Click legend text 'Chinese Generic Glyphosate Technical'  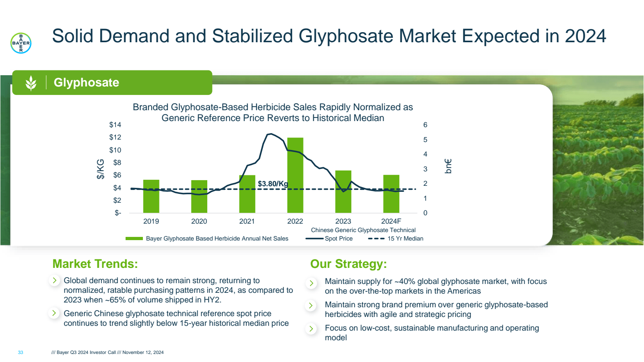pos(363,230)
